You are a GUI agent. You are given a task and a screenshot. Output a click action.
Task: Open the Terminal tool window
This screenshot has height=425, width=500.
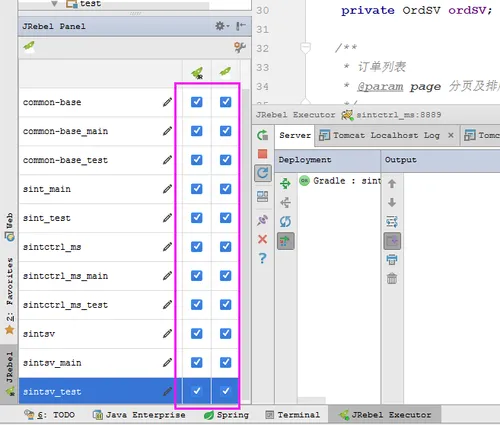click(292, 415)
